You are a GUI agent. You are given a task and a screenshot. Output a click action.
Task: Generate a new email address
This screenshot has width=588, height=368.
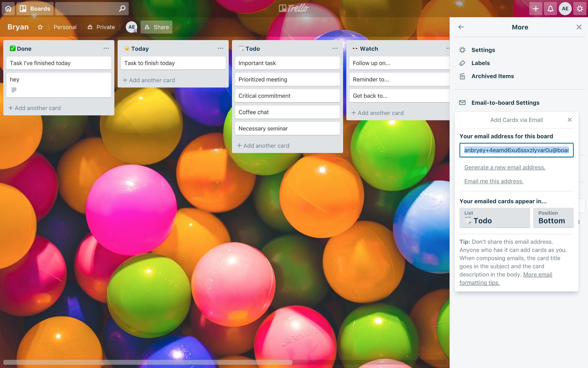[505, 167]
